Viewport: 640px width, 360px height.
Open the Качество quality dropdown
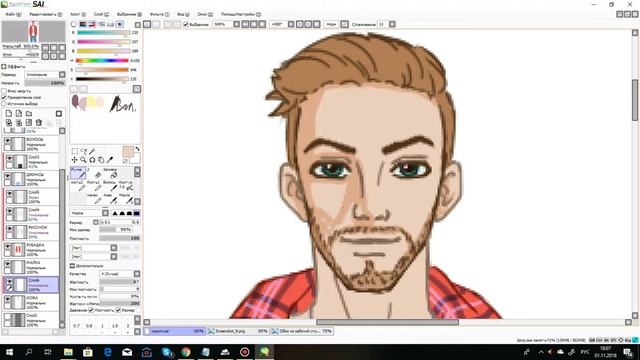120,273
